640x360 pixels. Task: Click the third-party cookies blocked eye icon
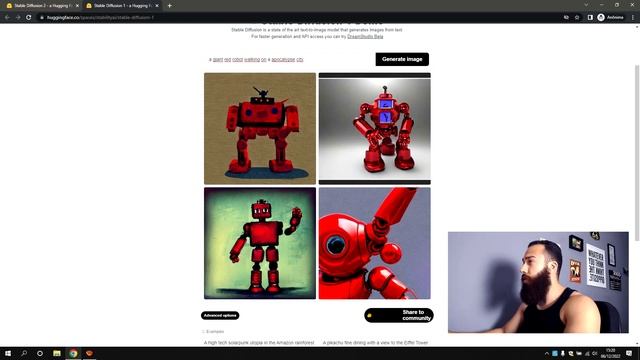point(566,18)
